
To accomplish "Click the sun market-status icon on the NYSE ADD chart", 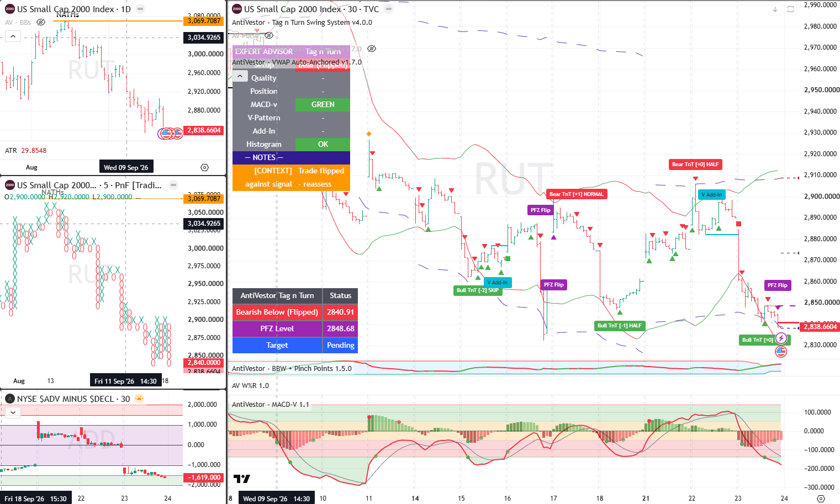I will [x=139, y=399].
